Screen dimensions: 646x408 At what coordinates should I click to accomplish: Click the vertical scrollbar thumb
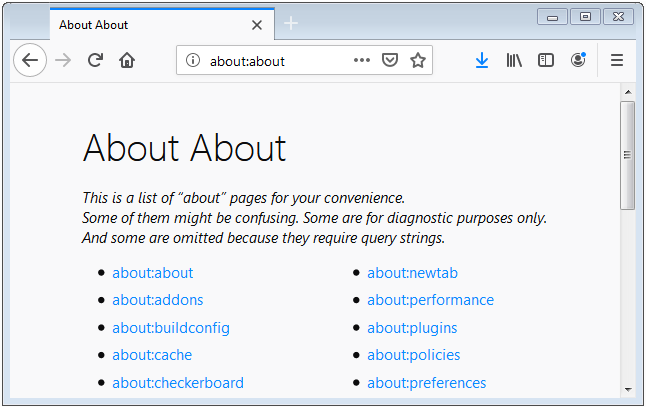(x=627, y=155)
